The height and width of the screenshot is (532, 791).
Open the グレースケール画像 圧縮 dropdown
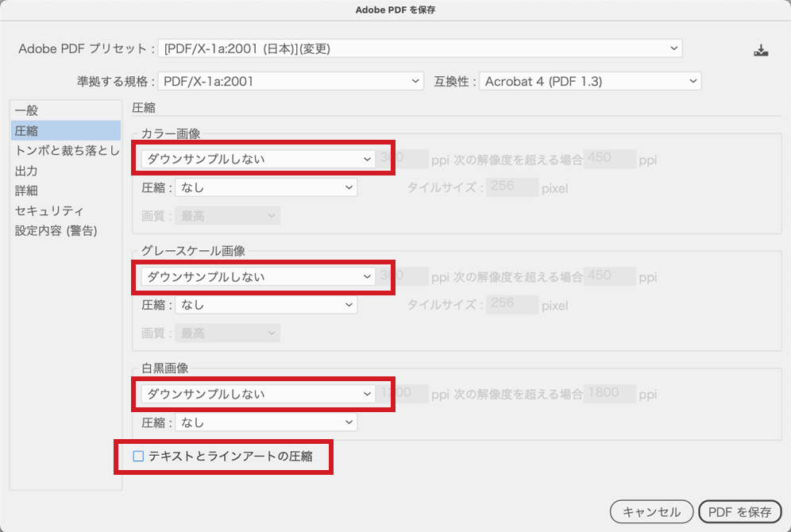266,304
